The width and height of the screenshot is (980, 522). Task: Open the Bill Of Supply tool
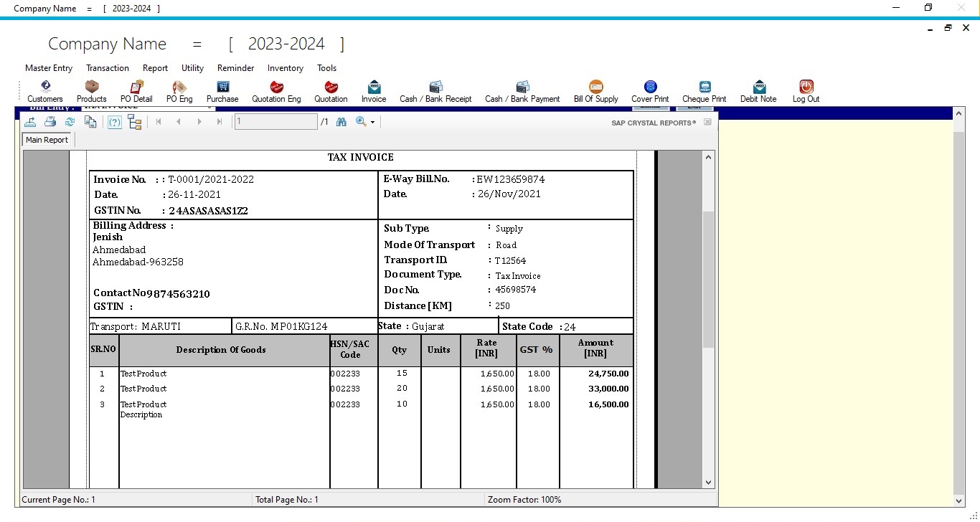595,90
